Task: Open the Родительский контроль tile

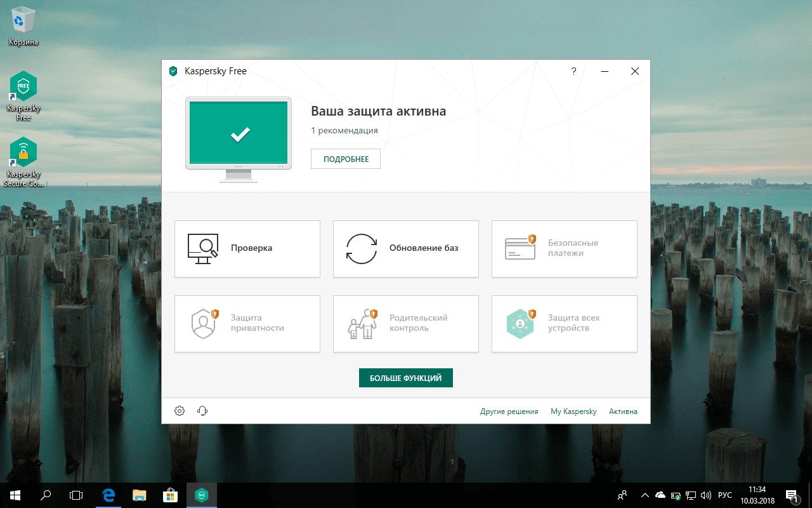Action: tap(406, 323)
